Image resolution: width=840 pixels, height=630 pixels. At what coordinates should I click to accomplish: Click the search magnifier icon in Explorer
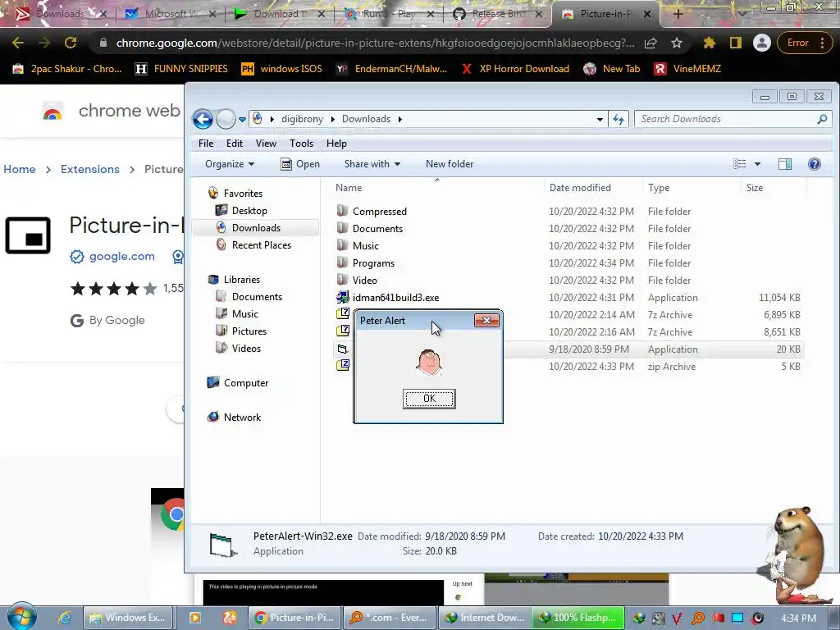(822, 119)
